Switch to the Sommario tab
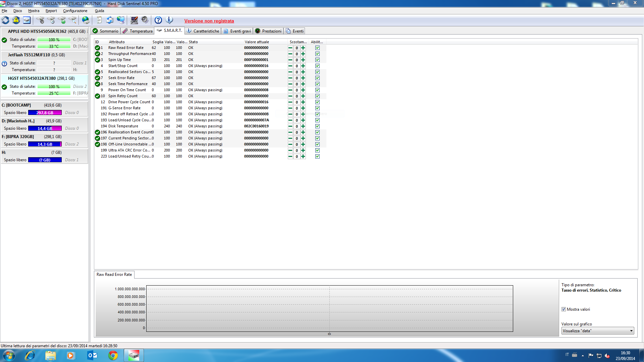The width and height of the screenshot is (644, 362). pos(106,31)
